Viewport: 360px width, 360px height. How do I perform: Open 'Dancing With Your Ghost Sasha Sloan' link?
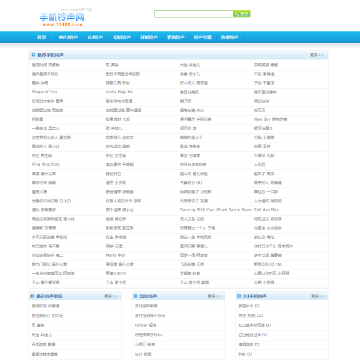point(215,210)
